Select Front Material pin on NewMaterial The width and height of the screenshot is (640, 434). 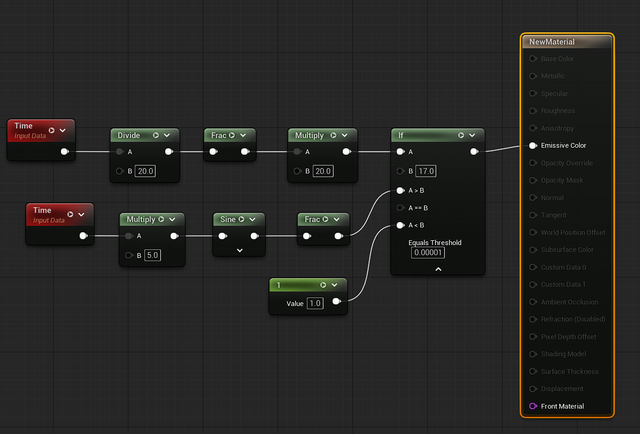click(533, 406)
